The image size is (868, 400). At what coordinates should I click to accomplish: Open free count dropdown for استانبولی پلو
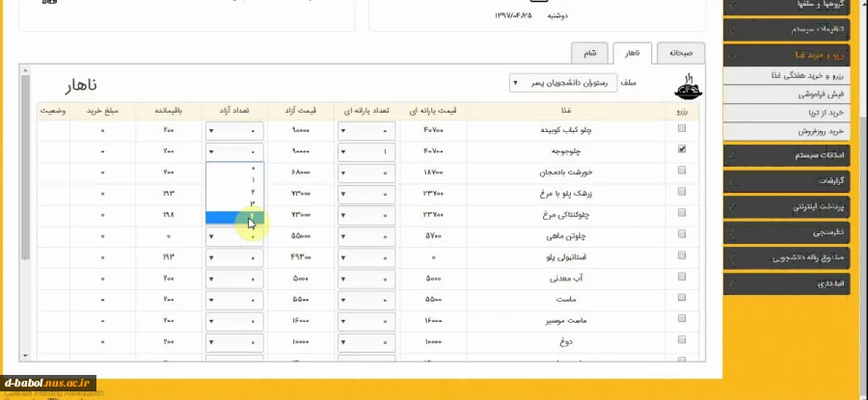pyautogui.click(x=234, y=257)
